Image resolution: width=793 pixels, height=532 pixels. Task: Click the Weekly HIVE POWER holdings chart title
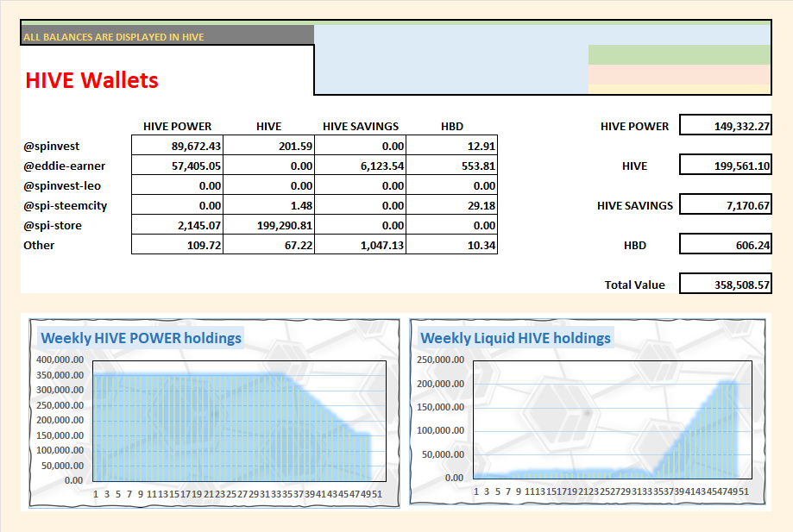tap(141, 338)
